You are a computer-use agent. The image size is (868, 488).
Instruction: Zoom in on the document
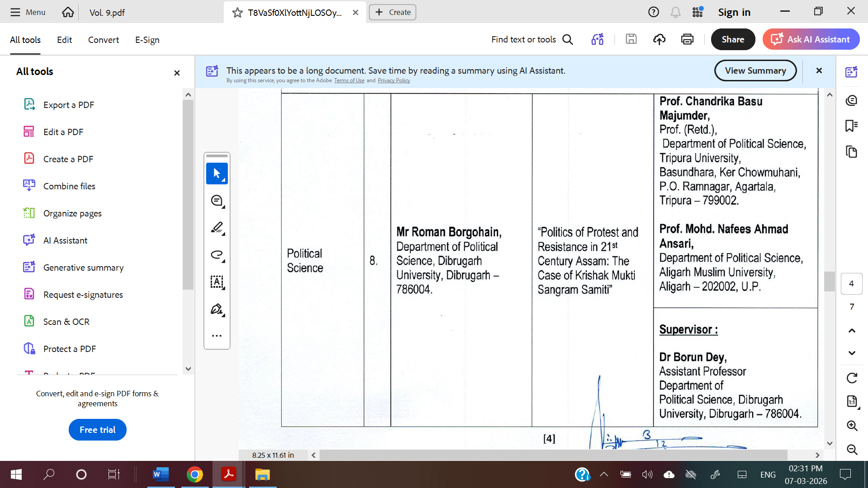852,425
